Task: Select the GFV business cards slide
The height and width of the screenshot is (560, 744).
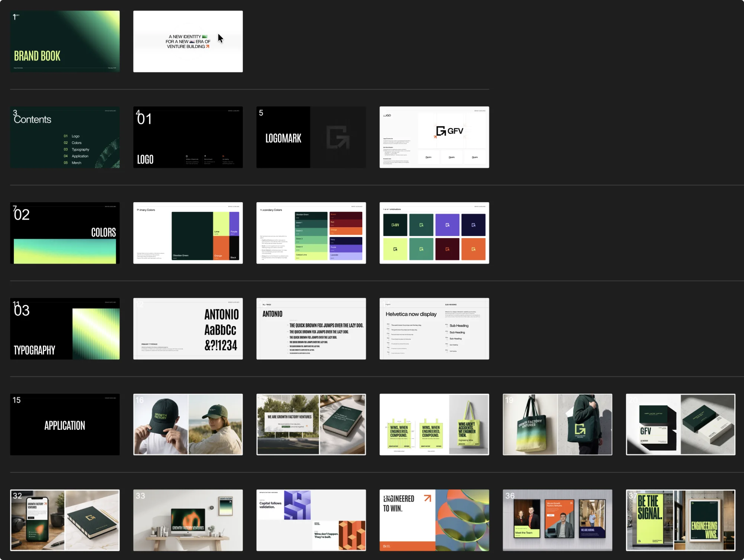Action: click(680, 425)
